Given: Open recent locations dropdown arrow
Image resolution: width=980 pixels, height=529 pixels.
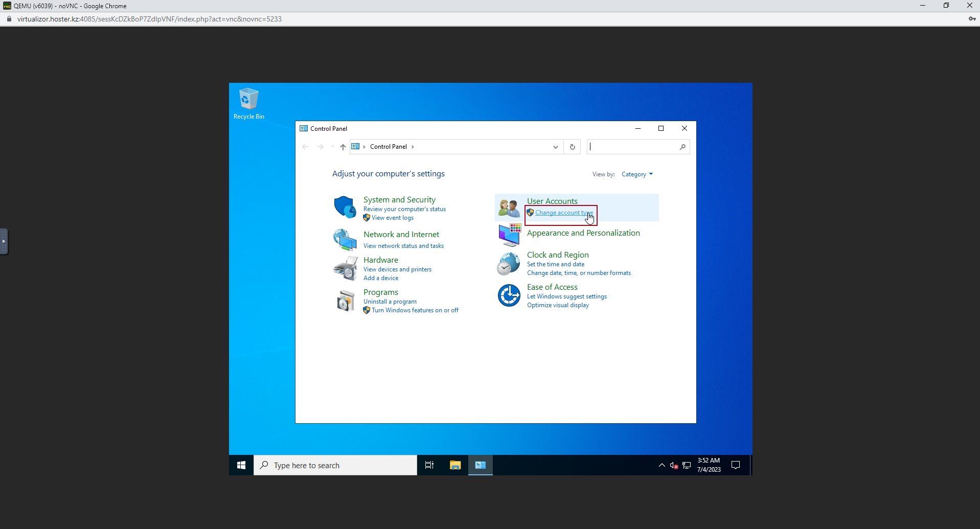Looking at the screenshot, I should coord(332,147).
